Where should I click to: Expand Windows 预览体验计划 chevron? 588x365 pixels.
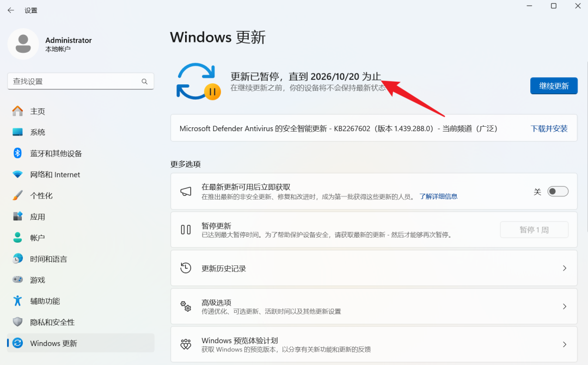tap(564, 344)
